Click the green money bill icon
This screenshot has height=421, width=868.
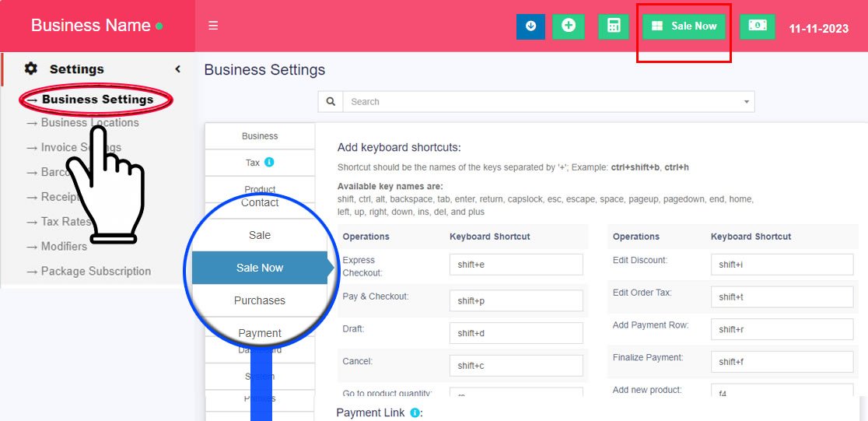click(757, 26)
